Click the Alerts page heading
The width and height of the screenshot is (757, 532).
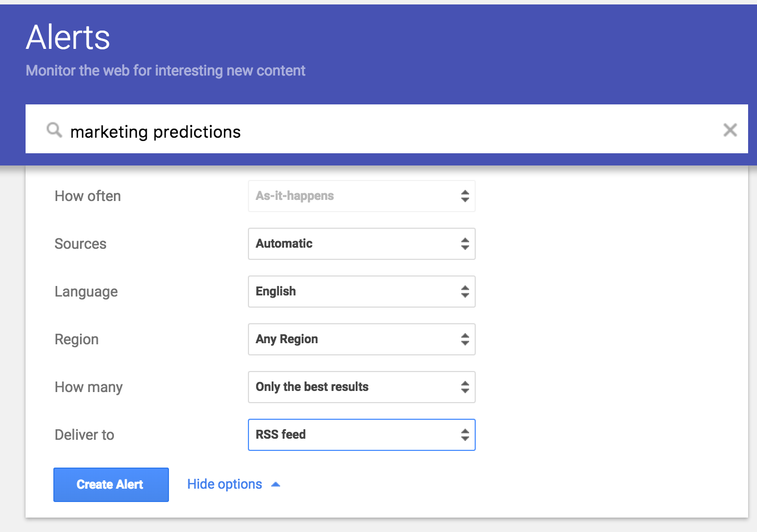click(x=68, y=38)
